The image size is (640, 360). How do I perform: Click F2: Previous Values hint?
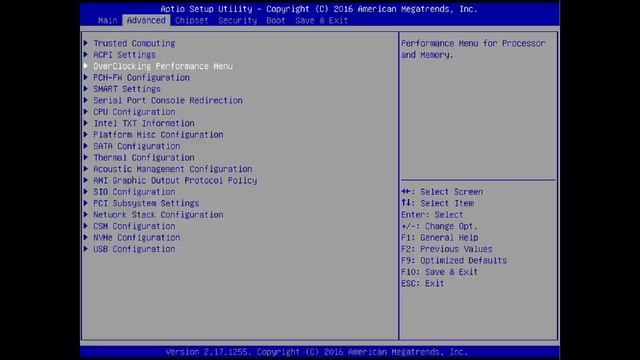[447, 249]
